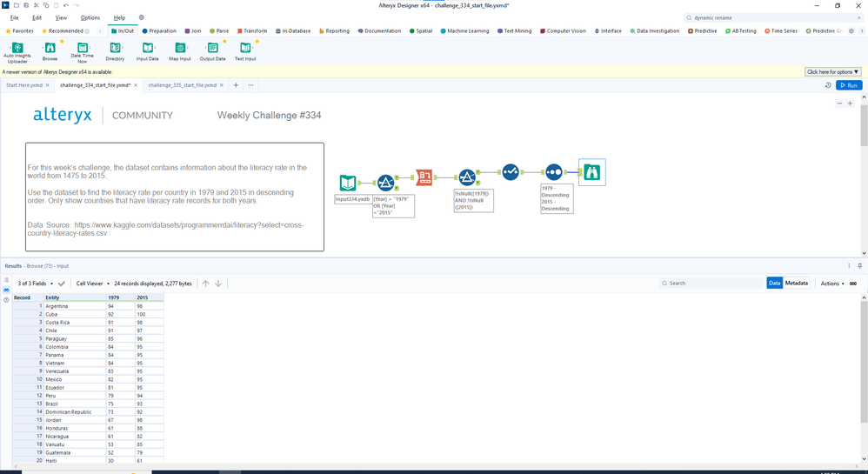The image size is (868, 474).
Task: Select the Map Input tool
Action: pos(180,51)
